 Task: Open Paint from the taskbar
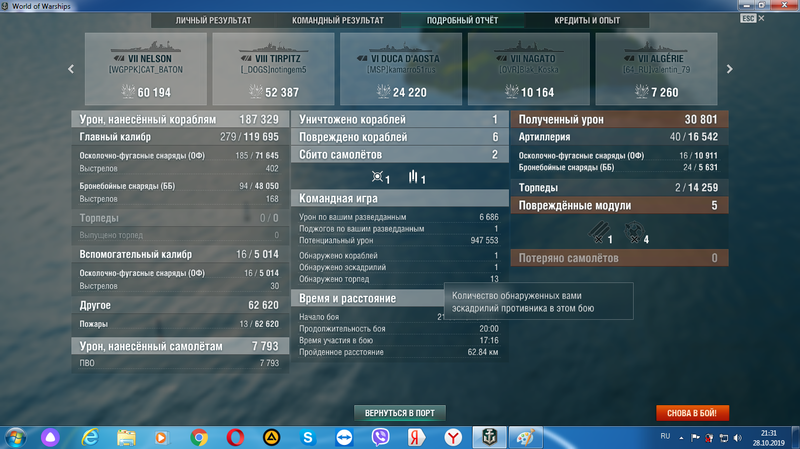click(526, 438)
